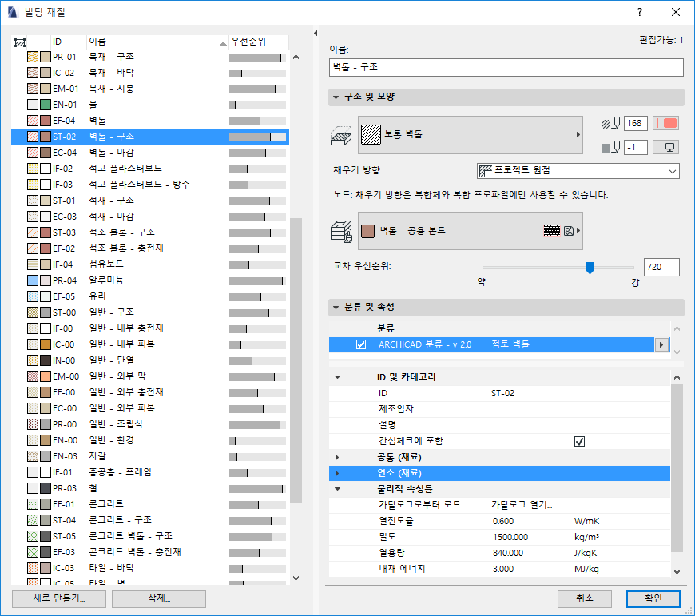Click the cut fill layers icon
This screenshot has height=616, width=695.
tap(341, 136)
